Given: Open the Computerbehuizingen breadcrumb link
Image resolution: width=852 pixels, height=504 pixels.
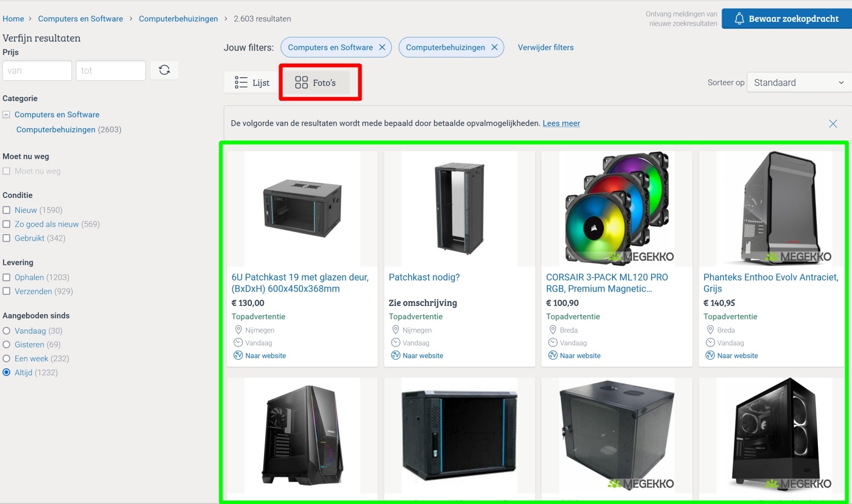Looking at the screenshot, I should click(x=178, y=19).
